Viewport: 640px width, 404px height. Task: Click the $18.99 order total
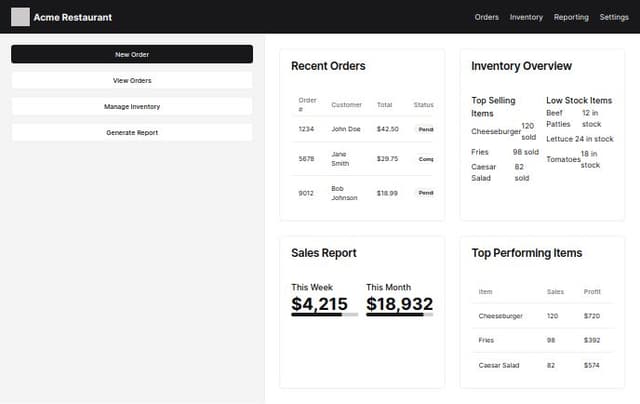[x=387, y=193]
